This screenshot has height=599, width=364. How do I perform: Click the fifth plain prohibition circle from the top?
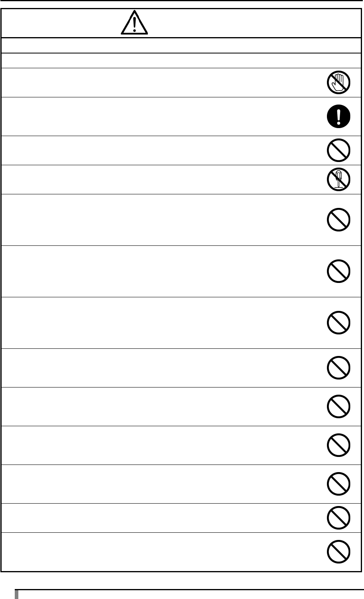338,368
